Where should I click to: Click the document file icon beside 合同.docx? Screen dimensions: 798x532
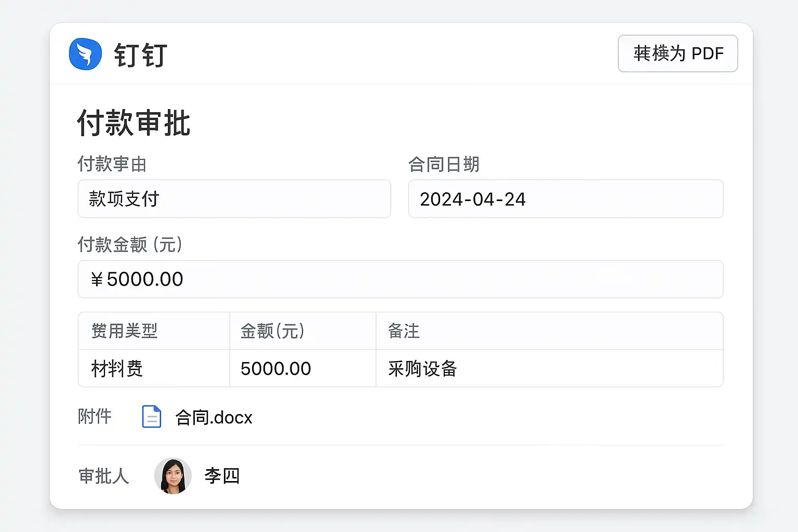152,417
